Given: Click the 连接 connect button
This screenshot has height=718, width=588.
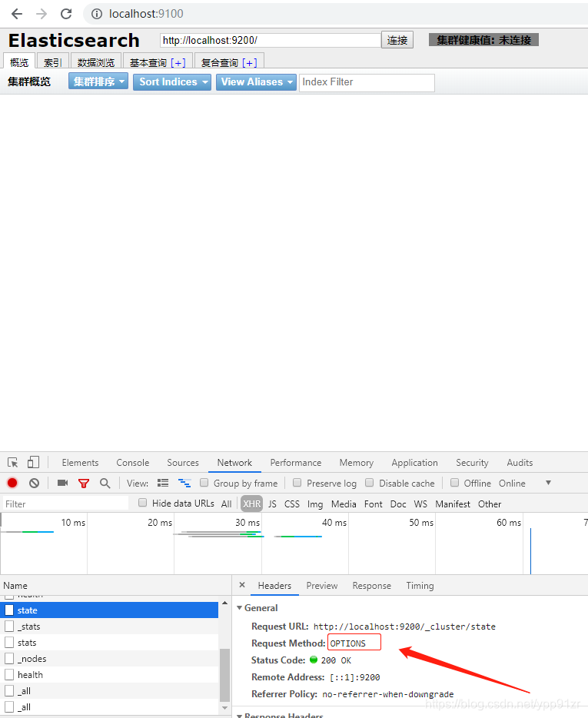Looking at the screenshot, I should [x=397, y=40].
